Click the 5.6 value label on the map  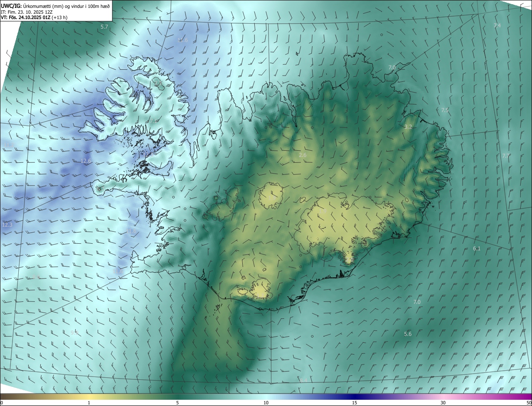pos(408,334)
